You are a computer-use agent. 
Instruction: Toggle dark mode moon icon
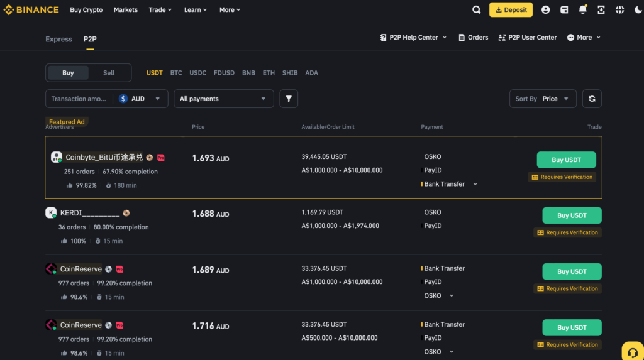(638, 9)
